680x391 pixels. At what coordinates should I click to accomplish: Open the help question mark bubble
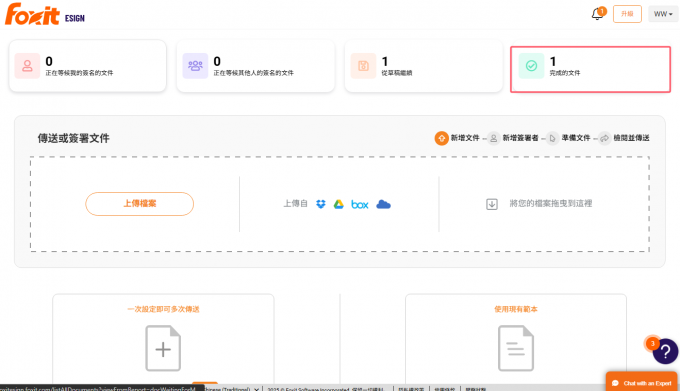coord(665,351)
